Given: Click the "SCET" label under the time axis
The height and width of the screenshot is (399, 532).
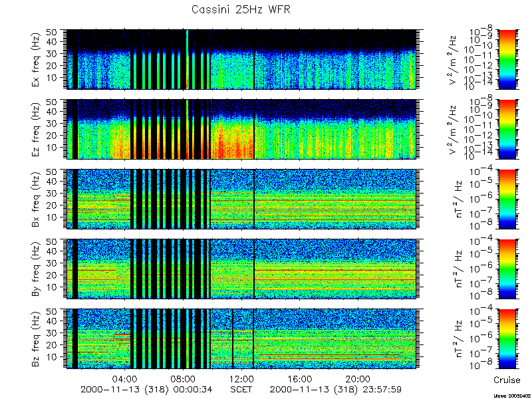Looking at the screenshot, I should pyautogui.click(x=241, y=389).
